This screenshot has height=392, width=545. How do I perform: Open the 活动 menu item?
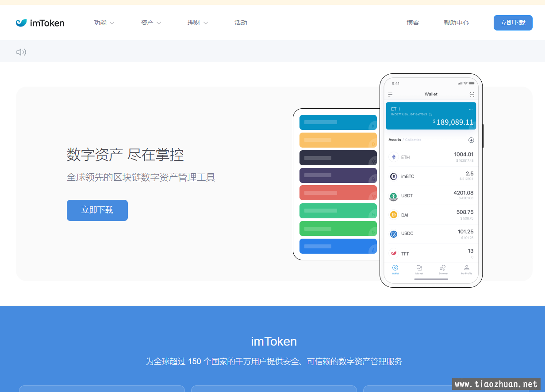241,23
